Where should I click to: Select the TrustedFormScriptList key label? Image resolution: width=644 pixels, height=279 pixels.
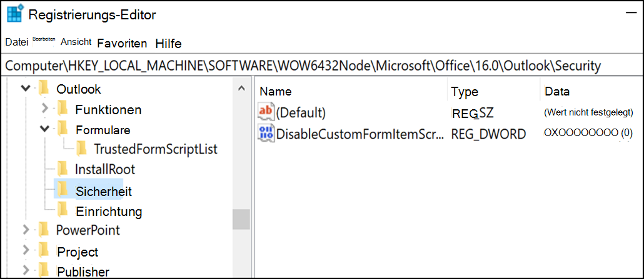pyautogui.click(x=156, y=149)
